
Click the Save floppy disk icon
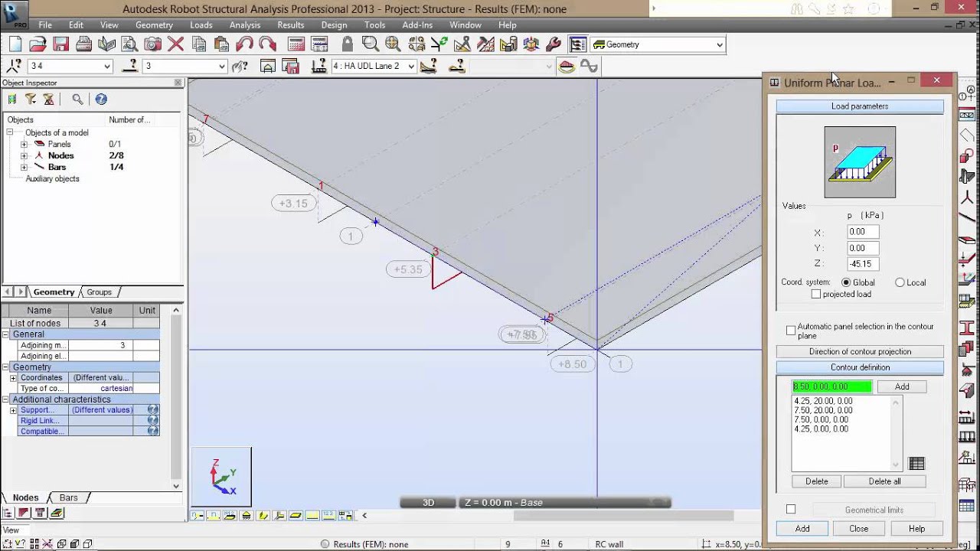61,44
